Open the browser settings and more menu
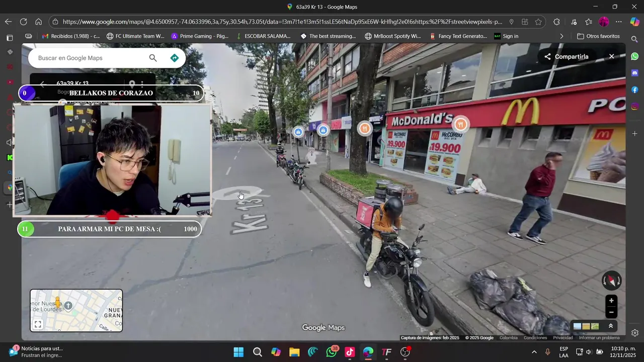Viewport: 644px width, 362px height. pyautogui.click(x=619, y=22)
